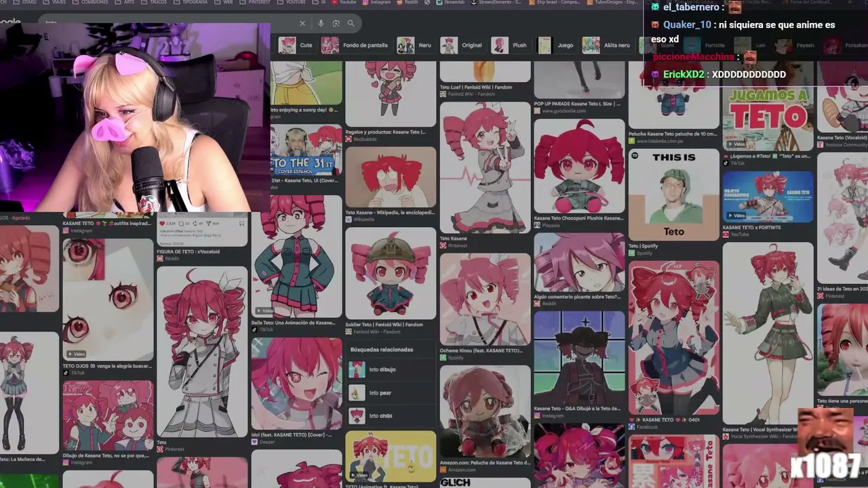The image size is (868, 488).
Task: Open the COMISIONES bookmarks folder
Action: click(92, 2)
